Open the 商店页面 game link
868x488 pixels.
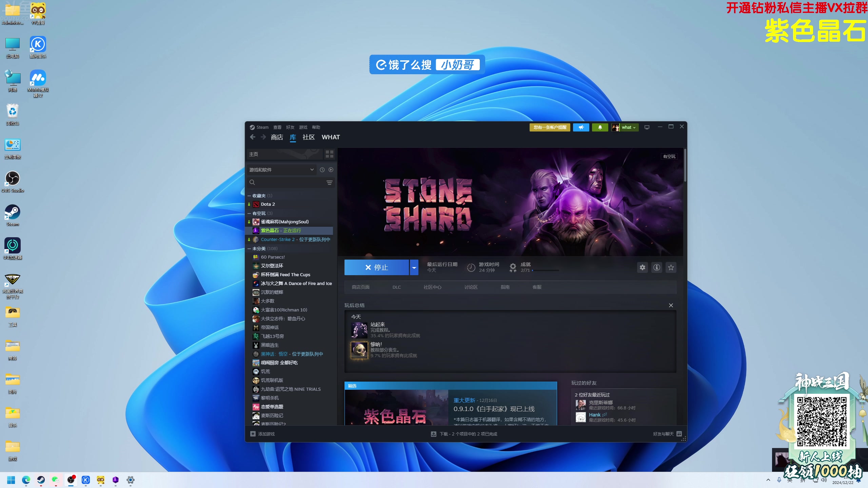point(360,287)
